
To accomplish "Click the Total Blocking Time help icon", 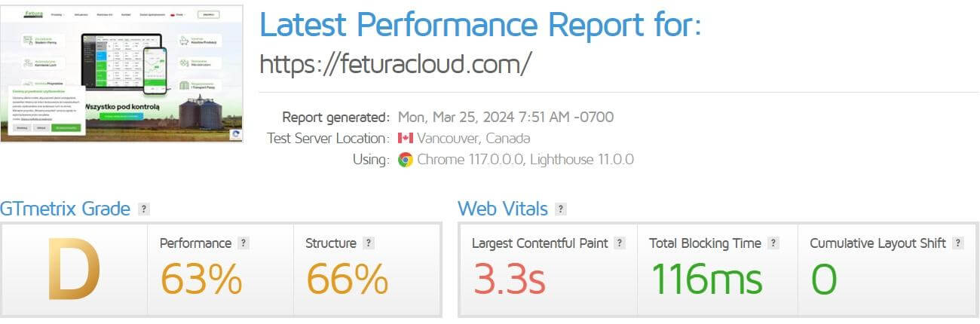I will pyautogui.click(x=773, y=243).
